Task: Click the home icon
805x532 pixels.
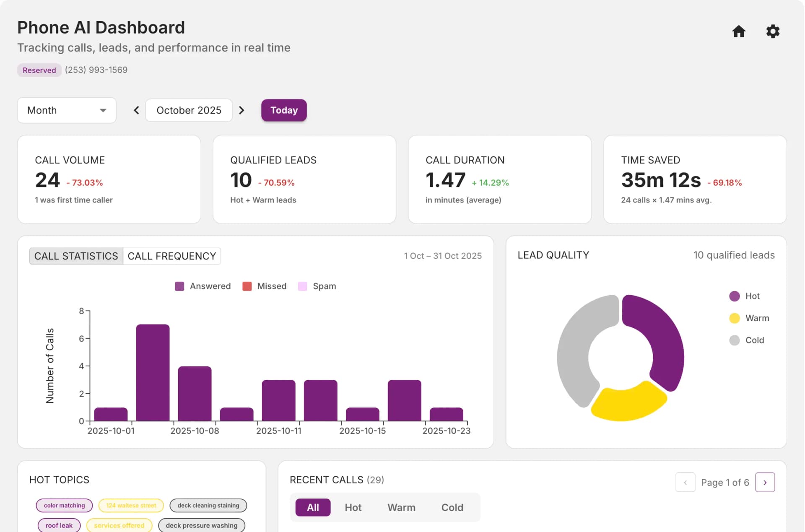Action: (x=739, y=31)
